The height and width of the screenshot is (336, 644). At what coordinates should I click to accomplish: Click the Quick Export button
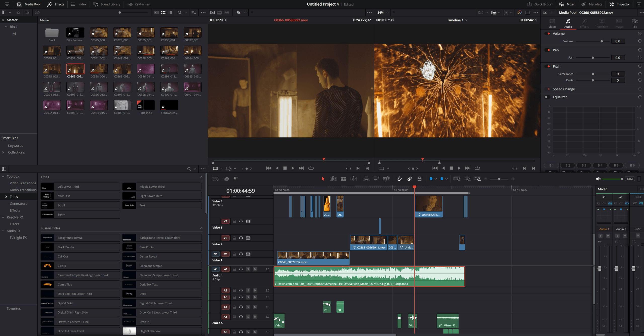pyautogui.click(x=540, y=4)
